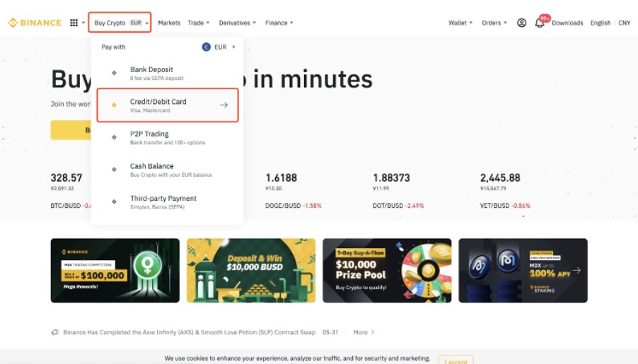Open the user account profile icon
This screenshot has height=364, width=638.
pyautogui.click(x=521, y=23)
